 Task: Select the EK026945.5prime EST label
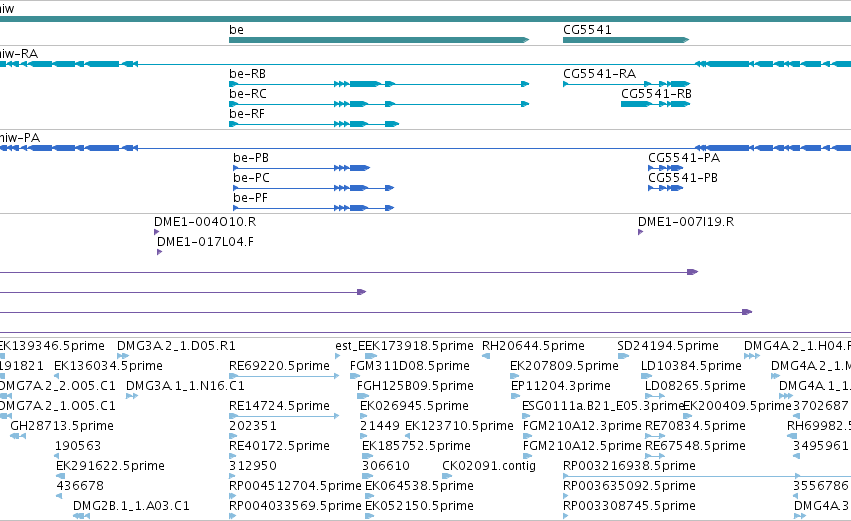pyautogui.click(x=414, y=406)
